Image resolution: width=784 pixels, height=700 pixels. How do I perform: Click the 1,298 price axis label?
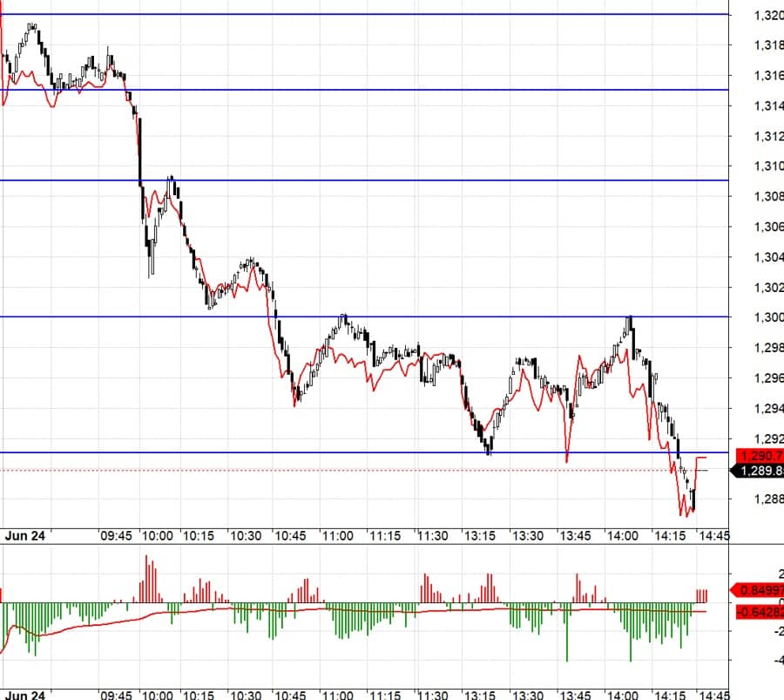click(x=769, y=348)
